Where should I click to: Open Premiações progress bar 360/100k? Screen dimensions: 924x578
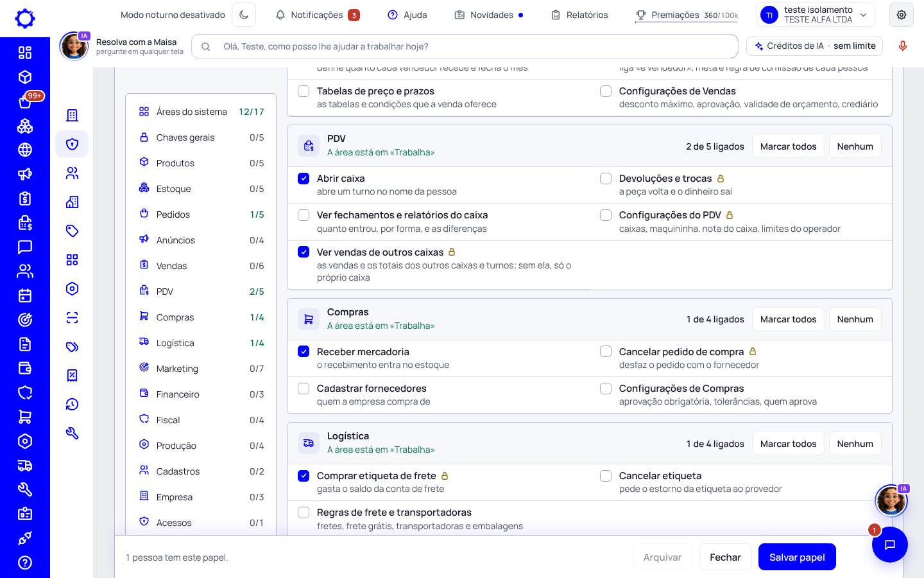tap(687, 15)
